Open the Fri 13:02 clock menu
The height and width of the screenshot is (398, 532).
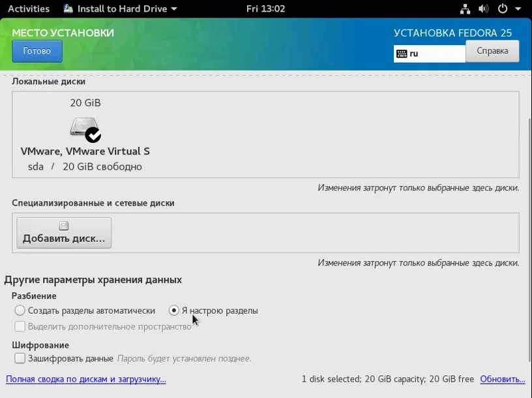(265, 8)
